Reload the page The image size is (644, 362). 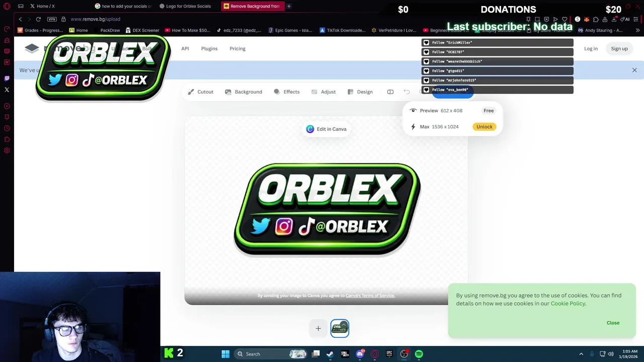(x=38, y=19)
